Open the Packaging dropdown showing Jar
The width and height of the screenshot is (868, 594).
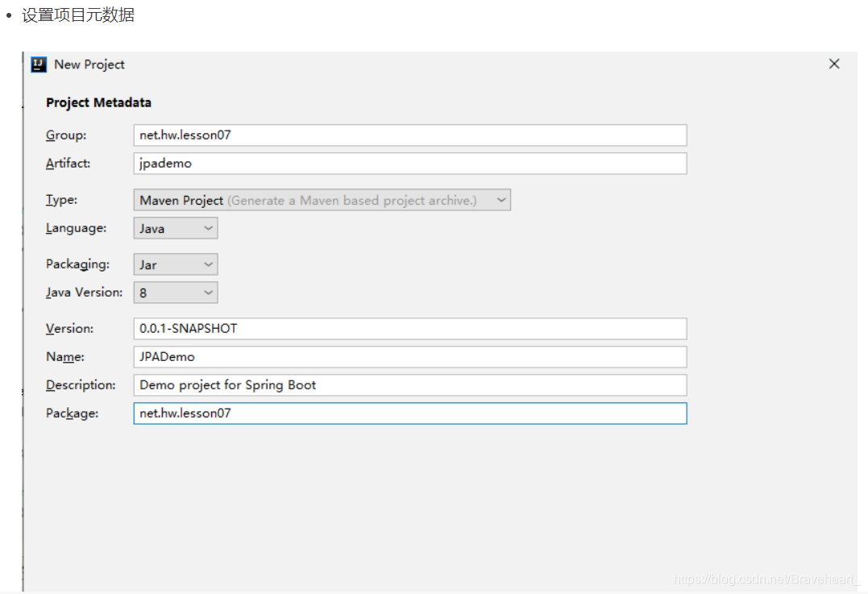[176, 264]
